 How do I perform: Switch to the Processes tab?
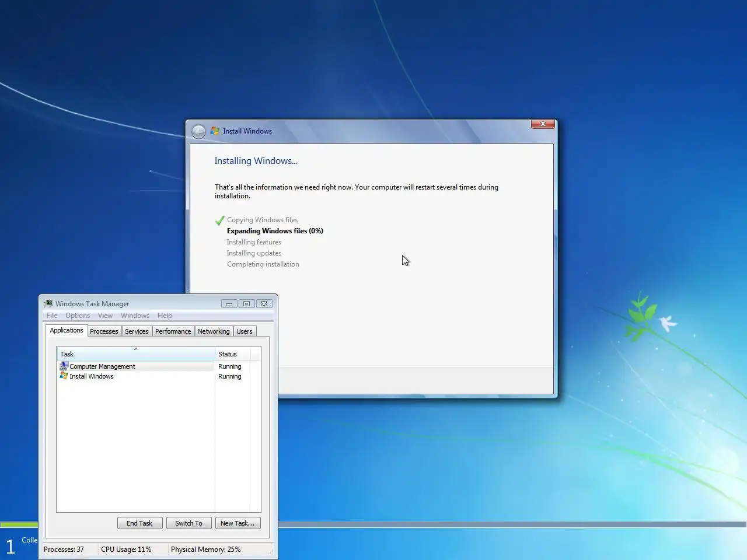pos(104,331)
